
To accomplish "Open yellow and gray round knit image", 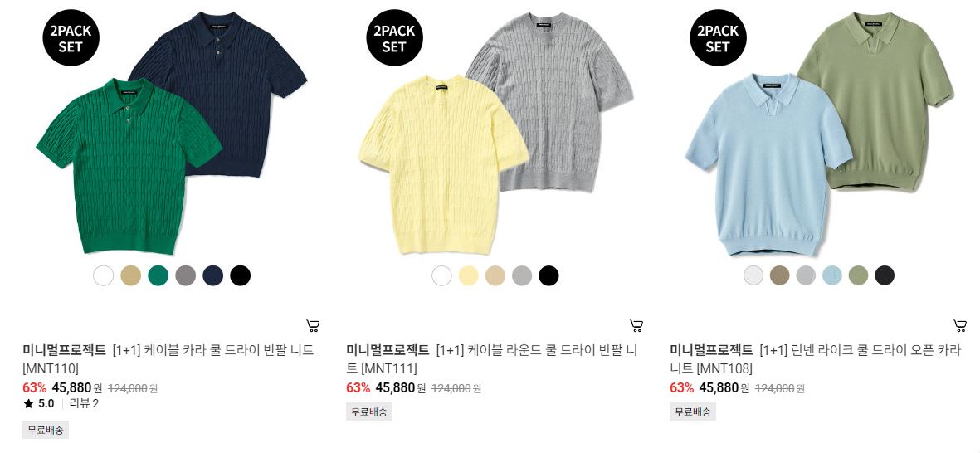I will [495, 133].
